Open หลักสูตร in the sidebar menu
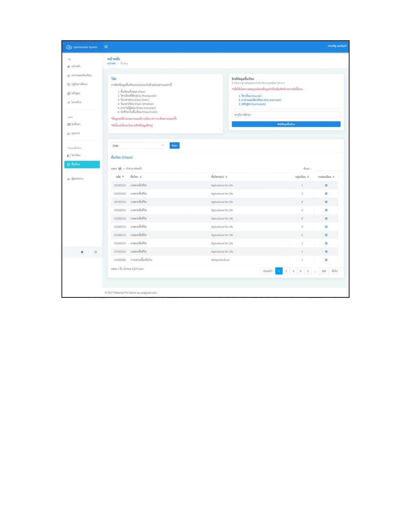The image size is (411, 532). [x=74, y=93]
